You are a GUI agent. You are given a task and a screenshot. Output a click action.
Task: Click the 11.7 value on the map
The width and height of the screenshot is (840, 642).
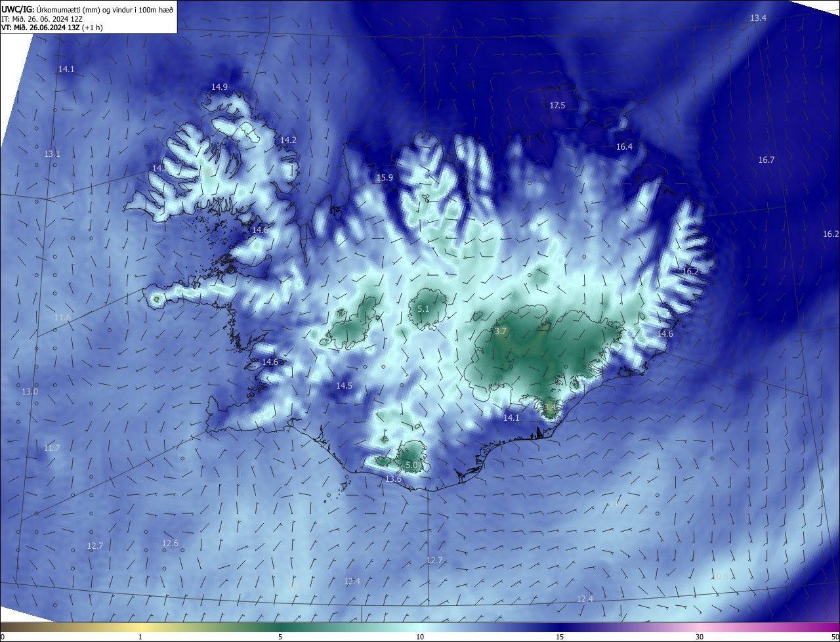(52, 448)
